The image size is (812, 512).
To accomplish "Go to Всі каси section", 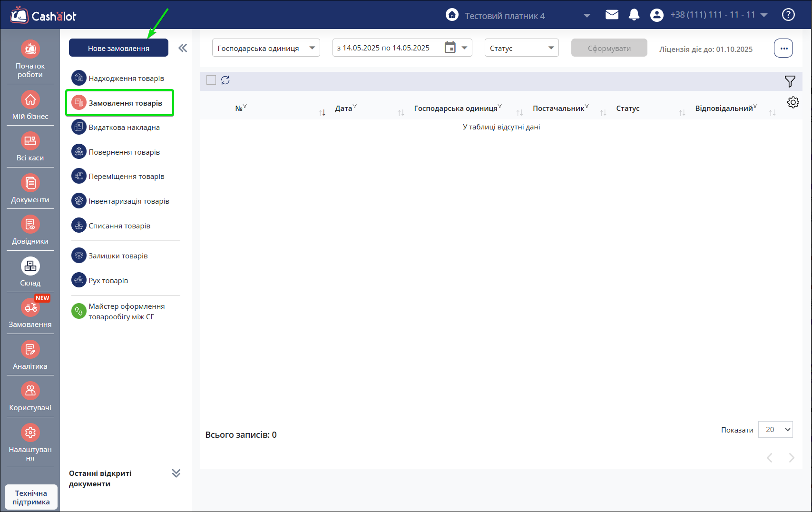I will coord(30,147).
